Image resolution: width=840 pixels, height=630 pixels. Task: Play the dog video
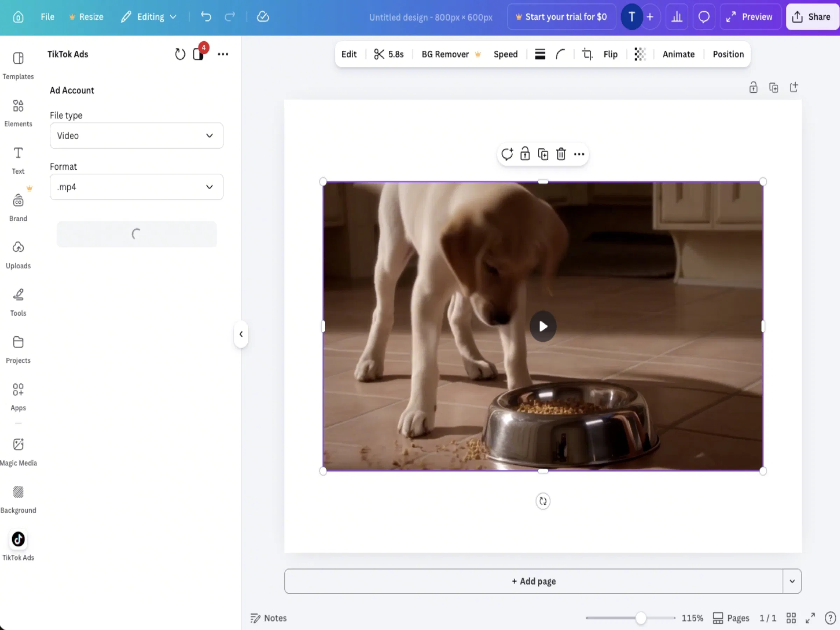(x=543, y=326)
